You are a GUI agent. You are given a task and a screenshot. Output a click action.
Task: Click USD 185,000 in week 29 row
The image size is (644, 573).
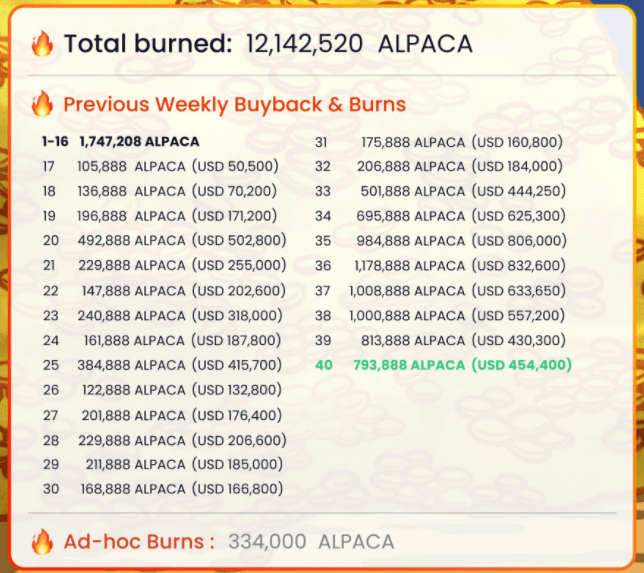237,465
